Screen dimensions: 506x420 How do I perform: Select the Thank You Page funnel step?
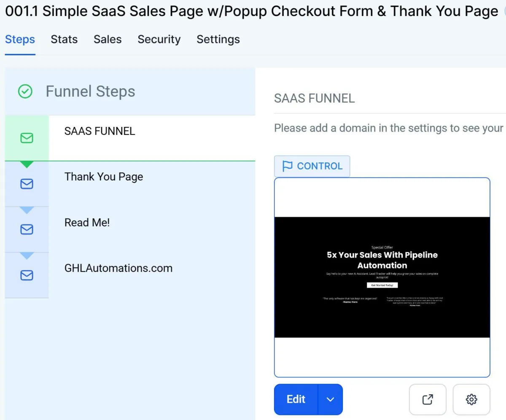130,184
